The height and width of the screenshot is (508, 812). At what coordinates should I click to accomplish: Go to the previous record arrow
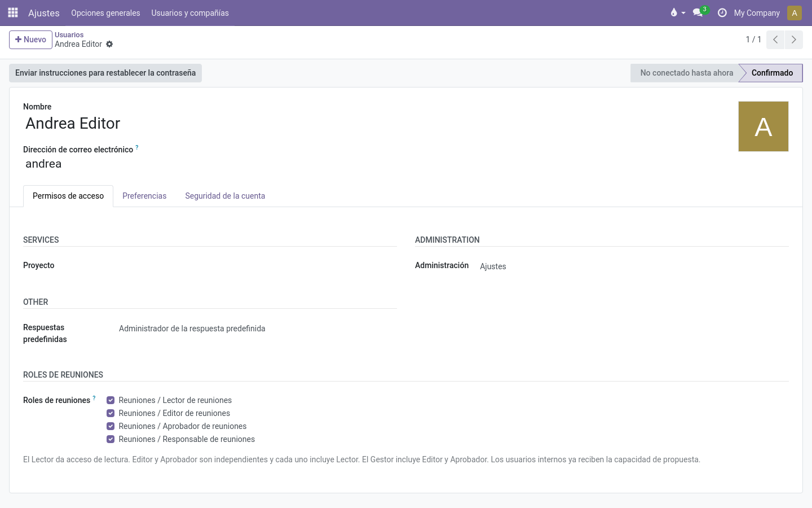pos(775,40)
